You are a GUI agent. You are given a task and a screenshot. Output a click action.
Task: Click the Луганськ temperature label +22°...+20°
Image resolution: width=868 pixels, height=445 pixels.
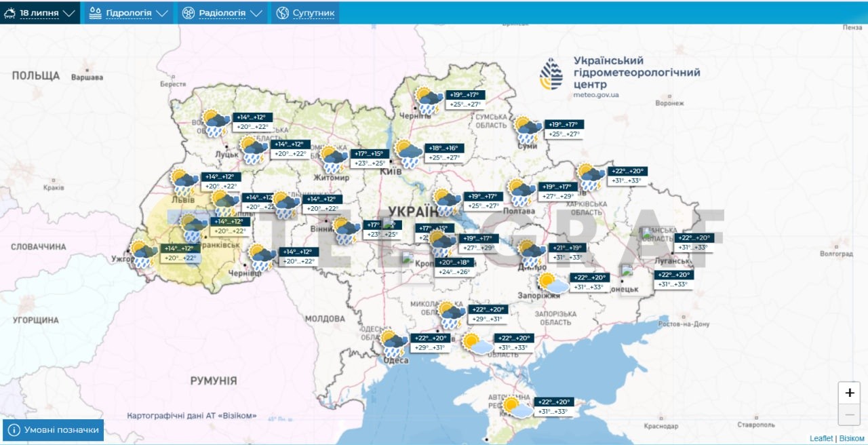point(693,237)
